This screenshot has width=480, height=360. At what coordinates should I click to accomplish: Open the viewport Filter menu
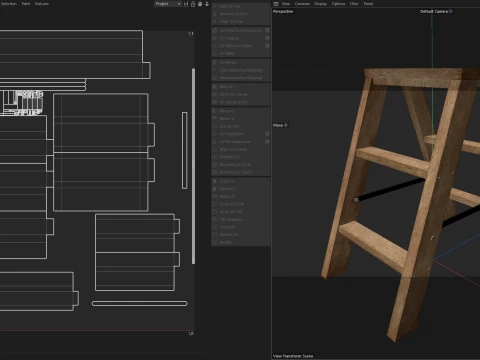pos(354,4)
